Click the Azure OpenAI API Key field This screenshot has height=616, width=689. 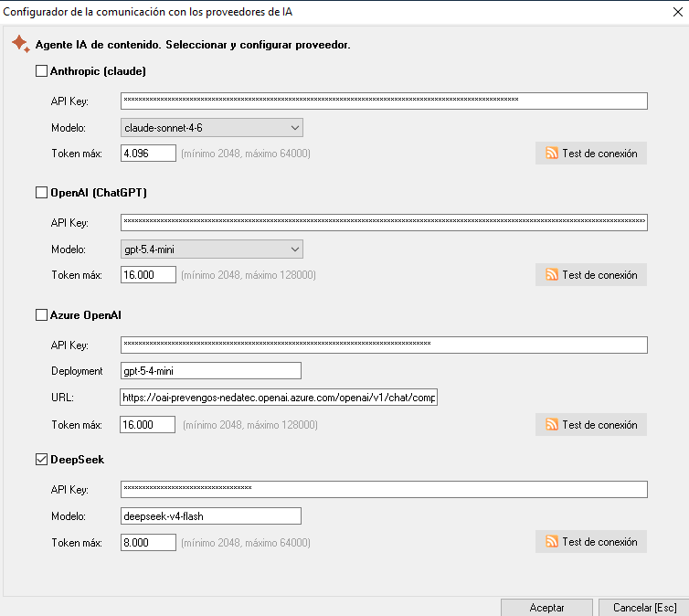tap(384, 345)
